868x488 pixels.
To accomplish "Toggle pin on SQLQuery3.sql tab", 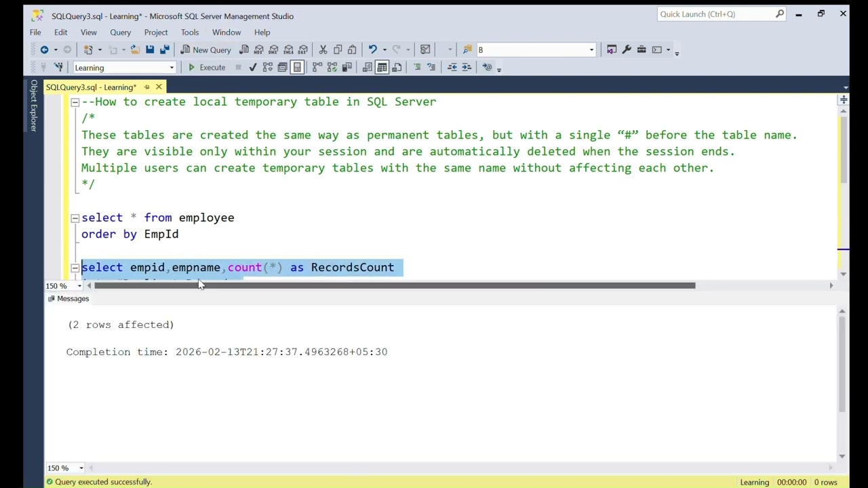I will (146, 87).
